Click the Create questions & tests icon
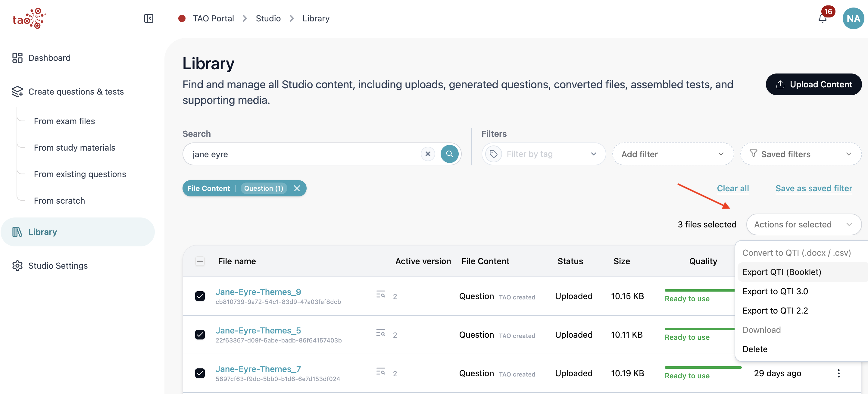 click(x=17, y=91)
